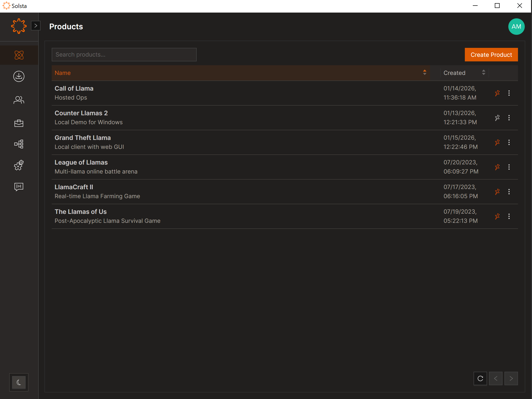532x399 pixels.
Task: Open the options menu for Grand Theft Llama
Action: [x=509, y=142]
